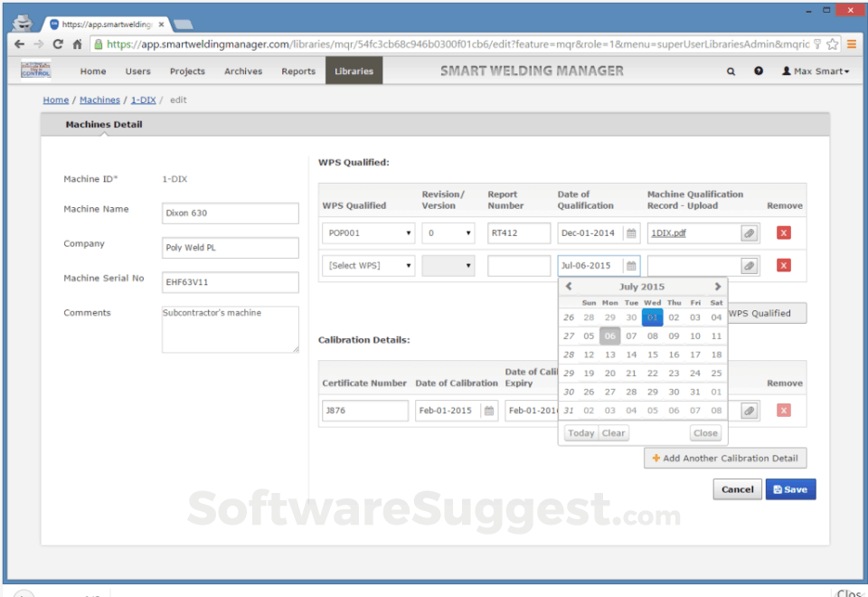Open the Libraries menu item

pos(354,71)
